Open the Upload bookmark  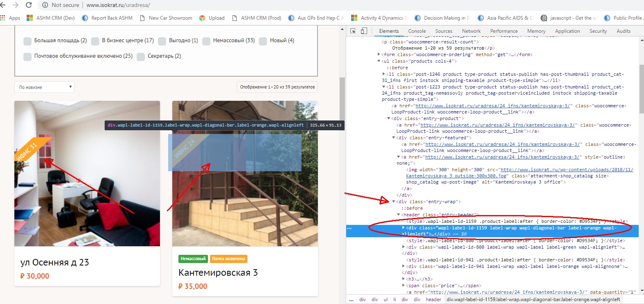[x=212, y=18]
